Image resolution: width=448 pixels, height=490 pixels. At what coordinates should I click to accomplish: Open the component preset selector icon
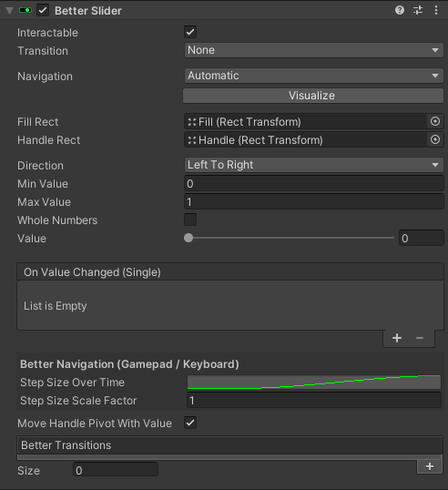tap(418, 10)
